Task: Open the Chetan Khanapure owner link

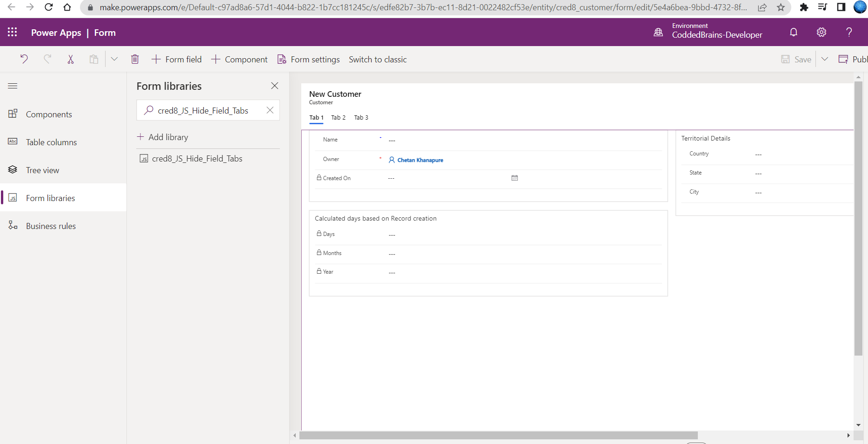Action: 420,160
